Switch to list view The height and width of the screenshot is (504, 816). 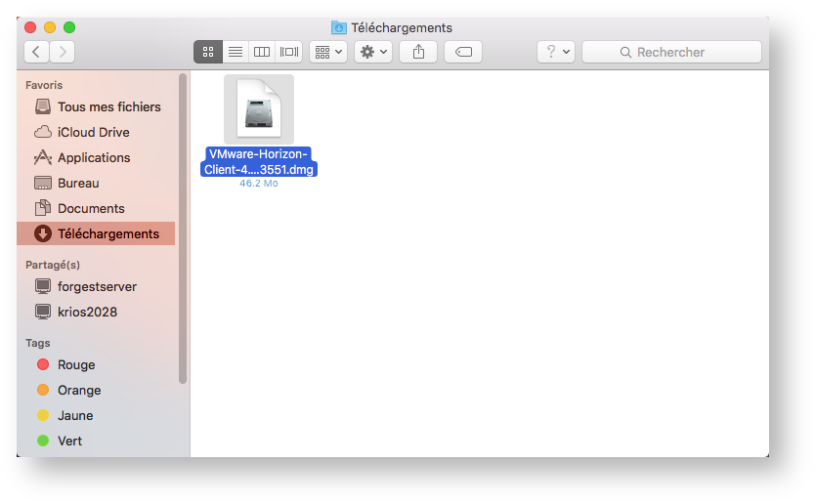[x=236, y=52]
